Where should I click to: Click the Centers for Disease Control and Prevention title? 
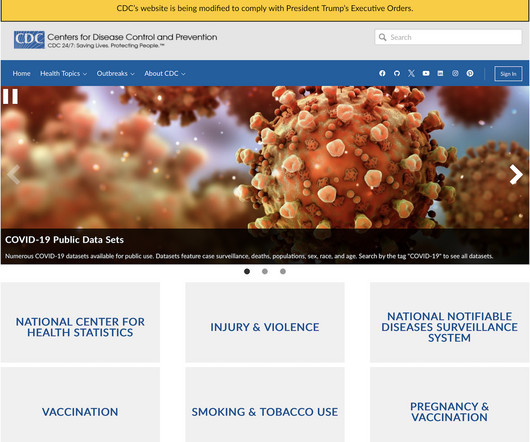click(132, 37)
